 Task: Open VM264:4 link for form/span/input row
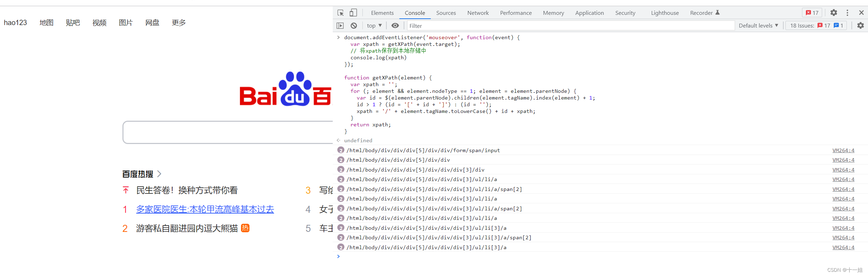click(x=843, y=150)
